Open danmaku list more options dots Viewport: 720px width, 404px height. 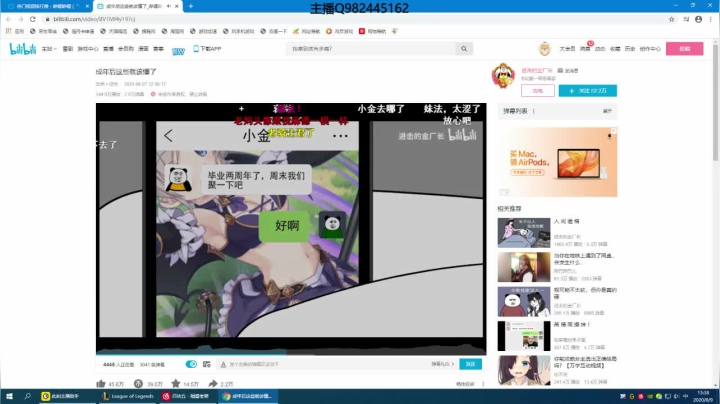[534, 111]
